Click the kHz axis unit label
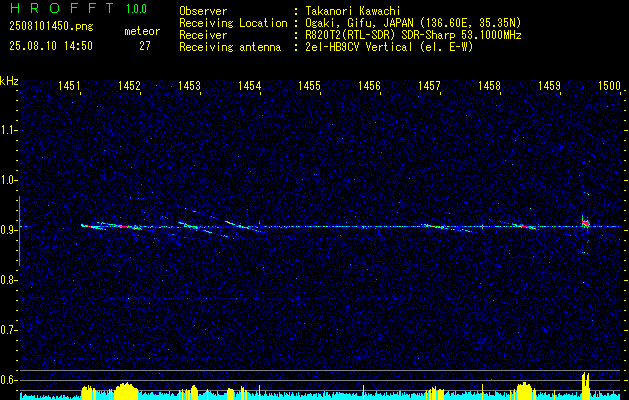This screenshot has height=400, width=629. pyautogui.click(x=9, y=81)
